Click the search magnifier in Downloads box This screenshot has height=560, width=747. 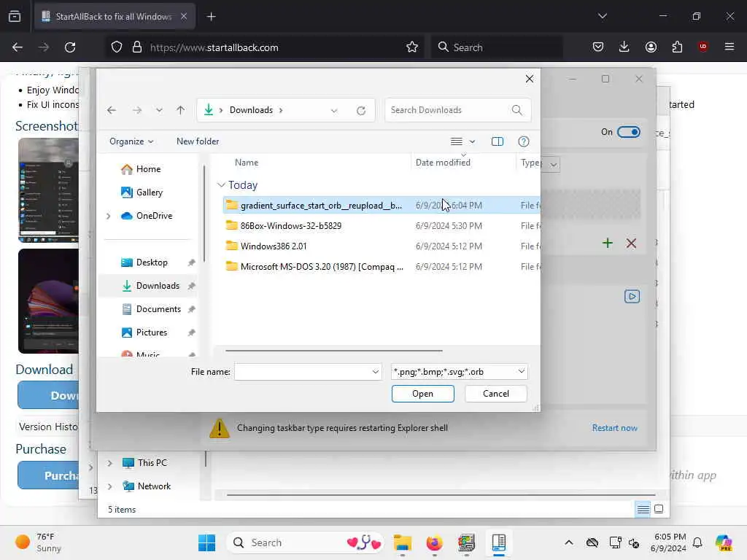click(x=517, y=110)
